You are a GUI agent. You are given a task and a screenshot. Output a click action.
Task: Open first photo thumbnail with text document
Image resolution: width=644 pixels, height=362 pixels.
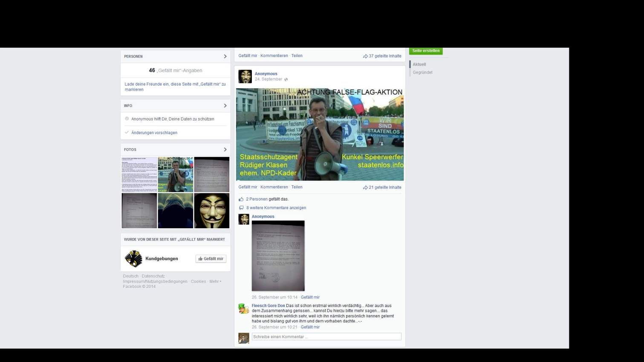[139, 174]
